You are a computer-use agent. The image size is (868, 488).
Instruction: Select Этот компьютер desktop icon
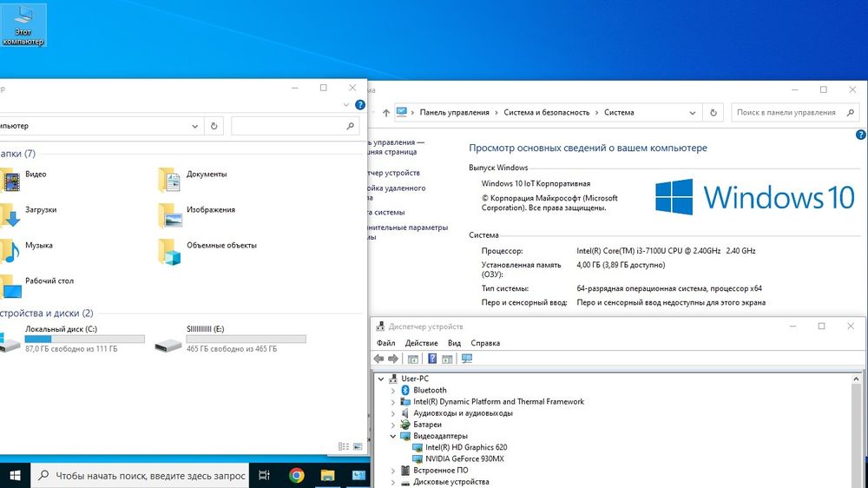(23, 25)
